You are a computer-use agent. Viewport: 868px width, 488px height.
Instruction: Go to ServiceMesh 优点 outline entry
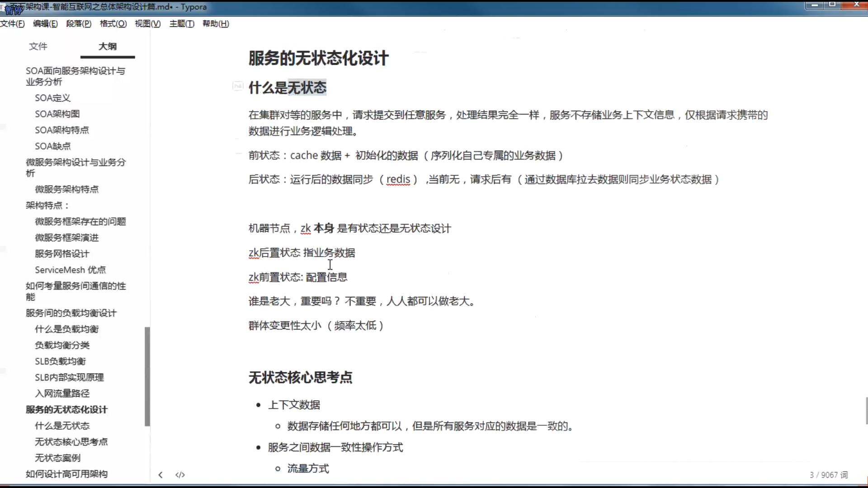tap(70, 270)
